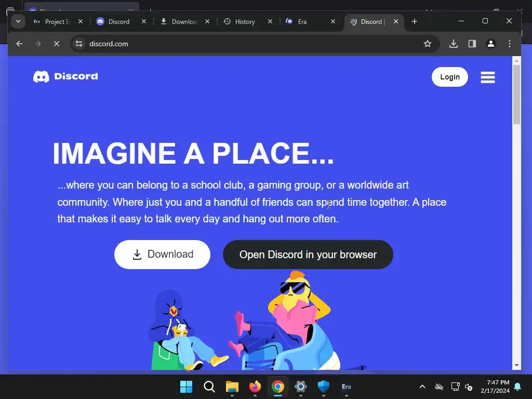Open the clock showing 7:47 PM
The height and width of the screenshot is (399, 532).
click(x=495, y=387)
